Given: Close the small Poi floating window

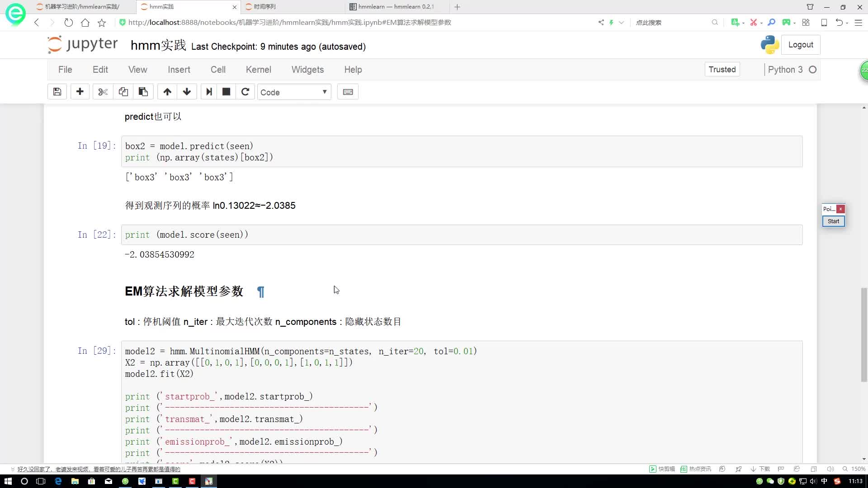Looking at the screenshot, I should click(840, 209).
